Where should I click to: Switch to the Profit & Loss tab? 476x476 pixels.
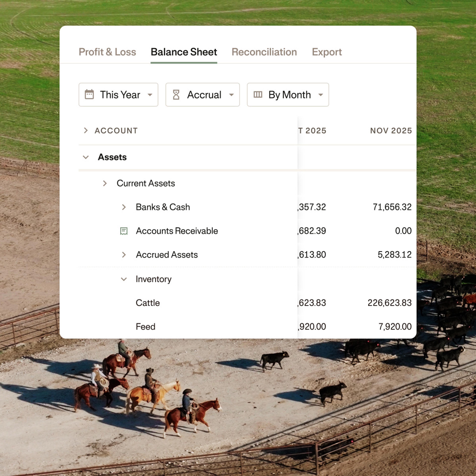click(x=107, y=52)
